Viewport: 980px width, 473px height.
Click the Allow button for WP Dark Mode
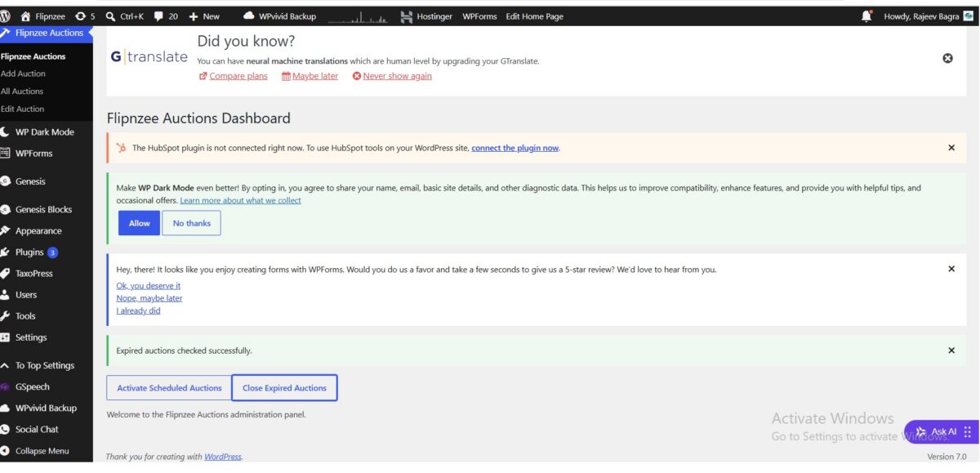(x=139, y=223)
